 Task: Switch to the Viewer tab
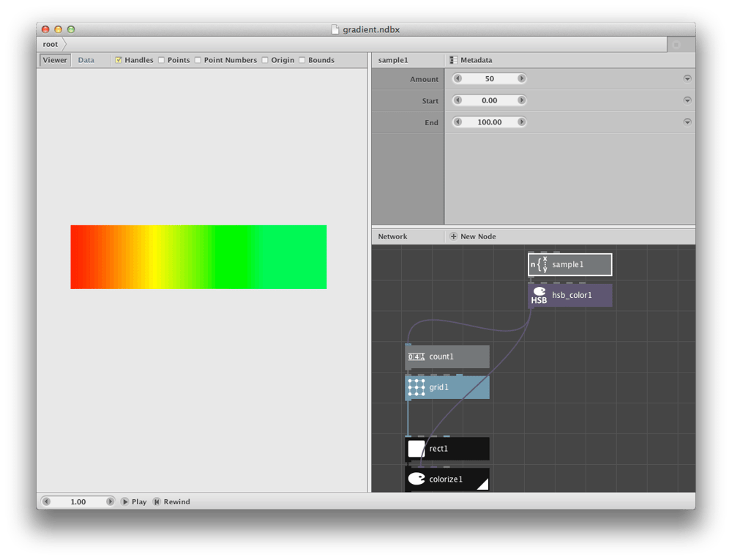[x=55, y=60]
